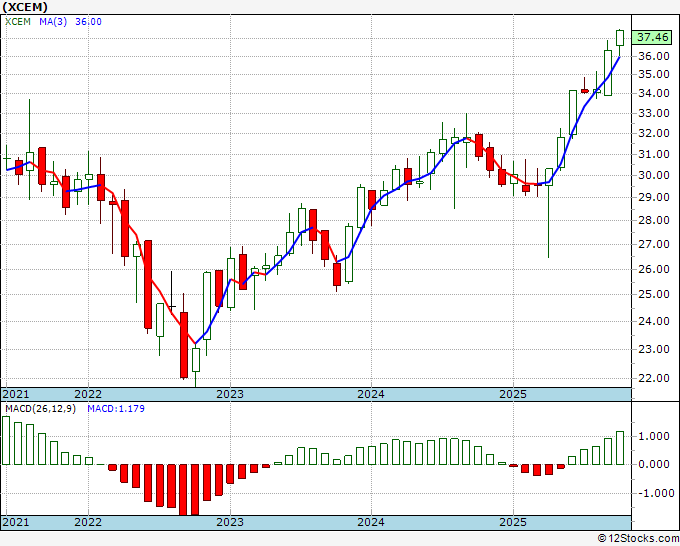Click 2024 on the price chart time axis
Image resolution: width=680 pixels, height=546 pixels.
[371, 394]
